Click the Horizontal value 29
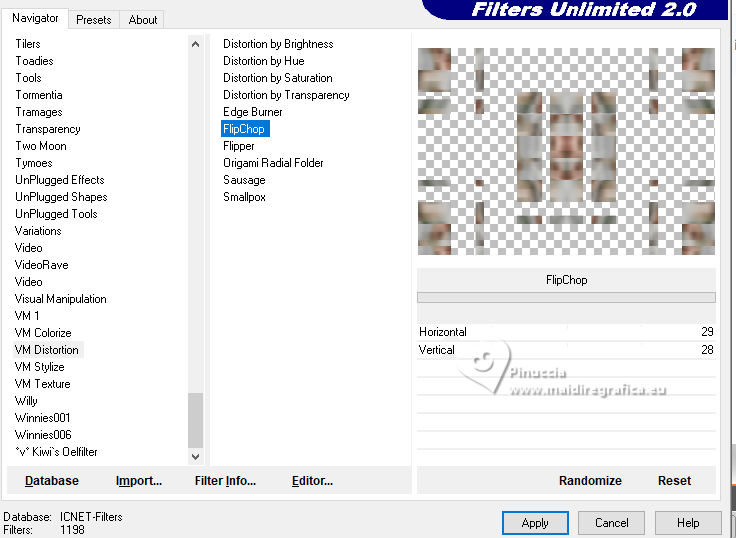Screen dimensions: 736x538 (x=707, y=332)
